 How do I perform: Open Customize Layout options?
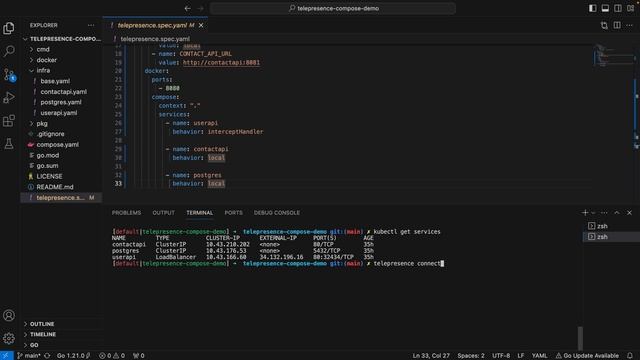[630, 8]
